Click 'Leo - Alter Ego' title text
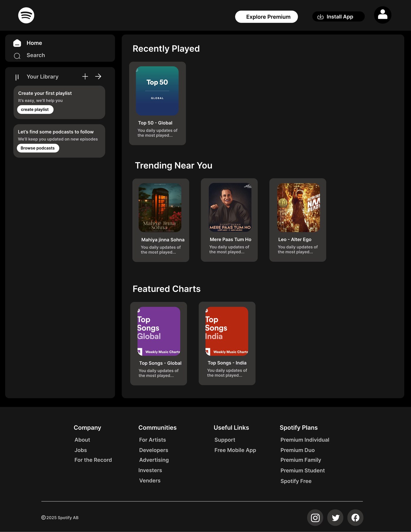The height and width of the screenshot is (532, 411). (x=295, y=239)
